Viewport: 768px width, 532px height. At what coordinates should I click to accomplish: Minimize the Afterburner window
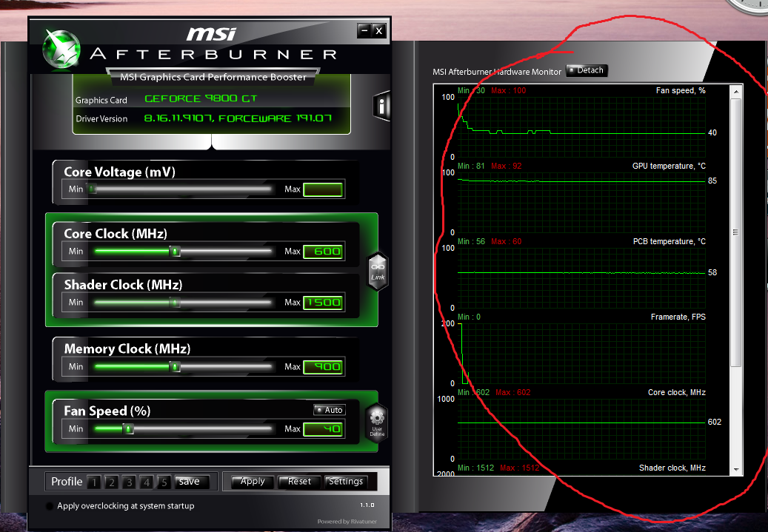(x=364, y=31)
